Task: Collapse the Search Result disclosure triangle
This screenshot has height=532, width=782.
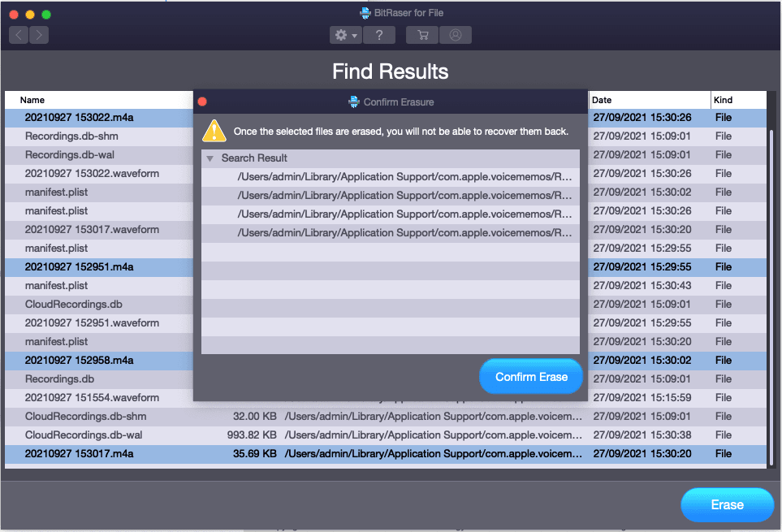Action: 210,158
